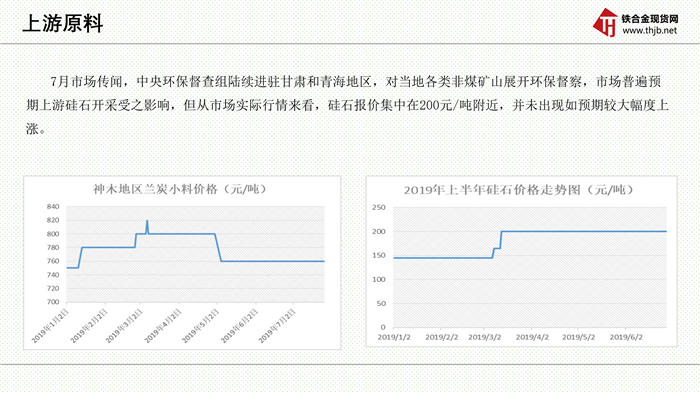Click the 2019年7月2日 axis label on the left chart
Screen dimensions: 700x393
tap(276, 326)
